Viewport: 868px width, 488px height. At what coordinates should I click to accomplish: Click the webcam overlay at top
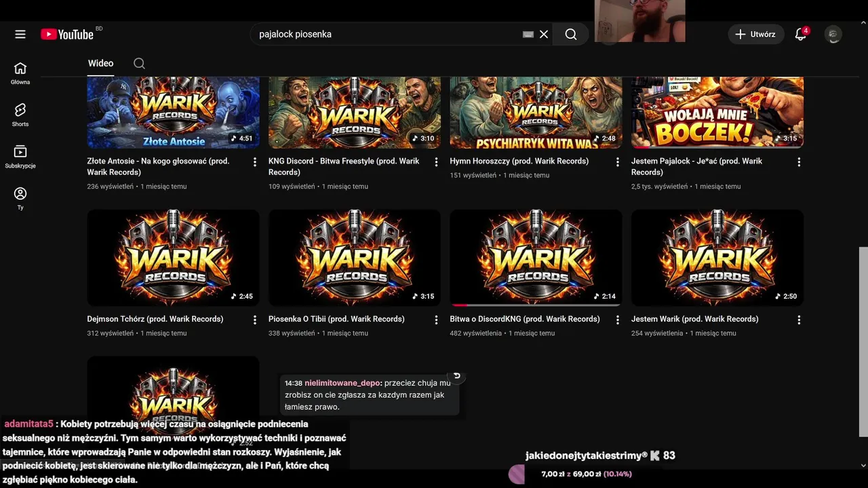click(640, 21)
